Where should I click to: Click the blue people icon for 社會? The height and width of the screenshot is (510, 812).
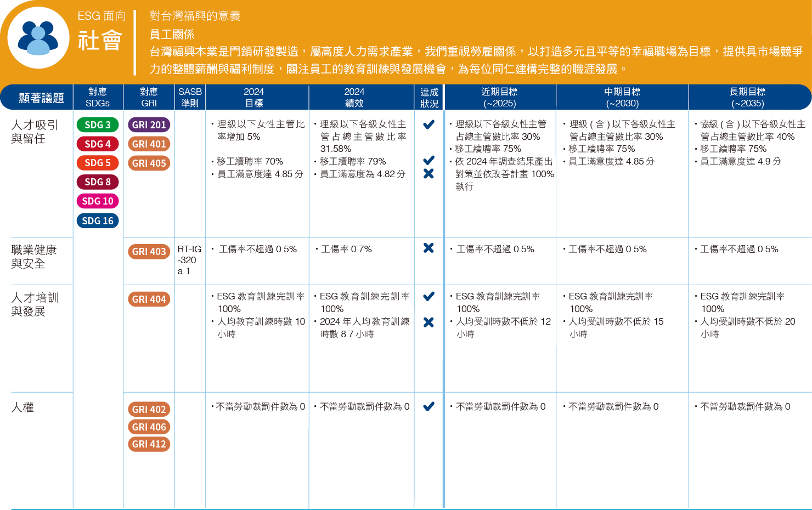tap(38, 38)
